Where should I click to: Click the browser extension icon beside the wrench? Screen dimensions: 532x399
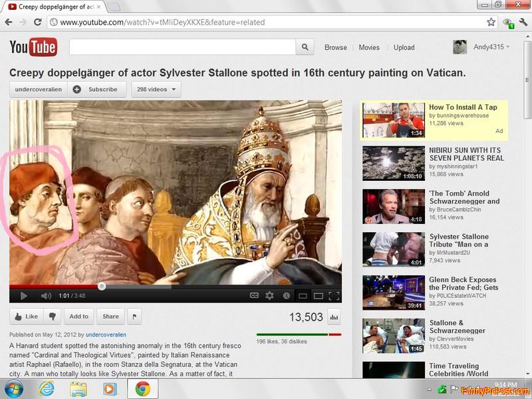[x=508, y=23]
